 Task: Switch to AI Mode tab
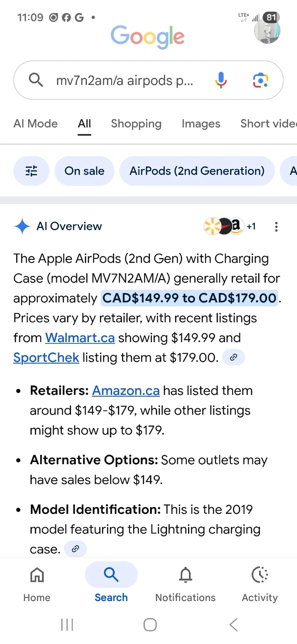[x=36, y=123]
